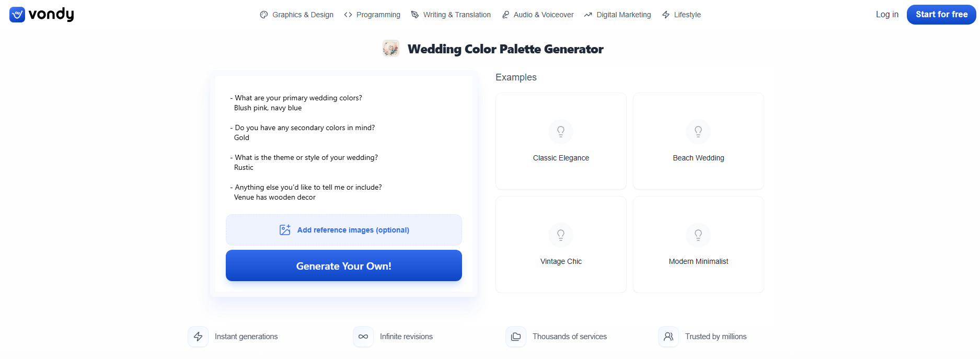
Task: Click the lightbulb above Modern Minimalist
Action: (698, 235)
